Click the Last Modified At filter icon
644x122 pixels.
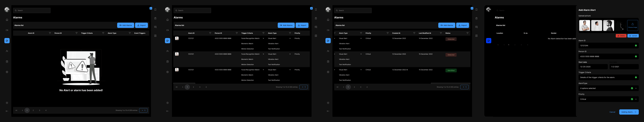[x=441, y=33]
